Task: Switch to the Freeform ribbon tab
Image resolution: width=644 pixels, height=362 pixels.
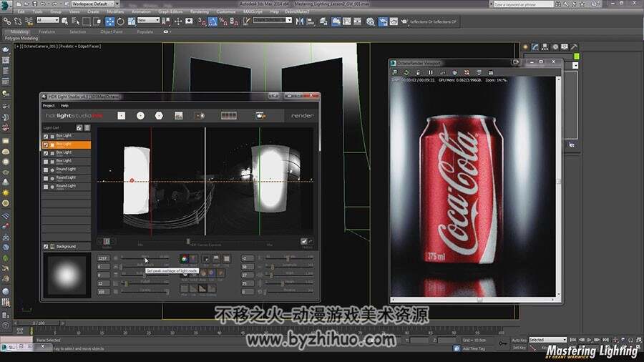Action: click(x=47, y=31)
